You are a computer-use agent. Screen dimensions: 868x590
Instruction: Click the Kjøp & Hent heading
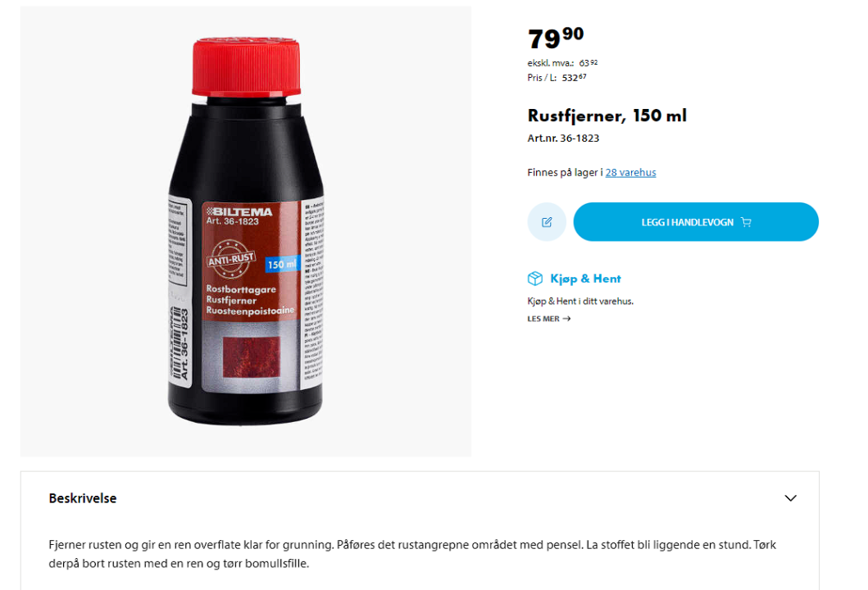[x=585, y=279]
